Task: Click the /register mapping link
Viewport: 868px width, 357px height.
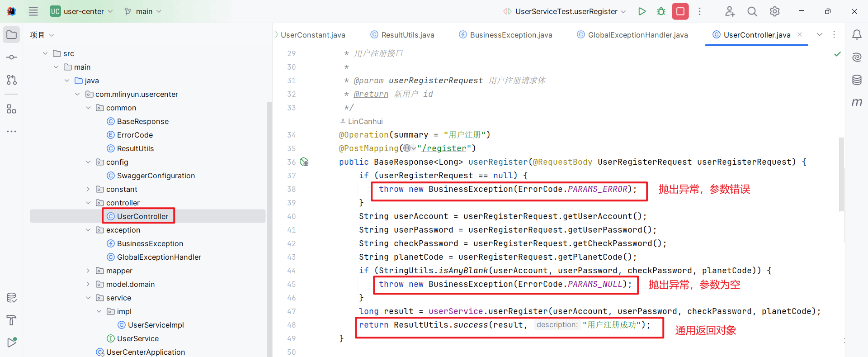Action: coord(444,148)
